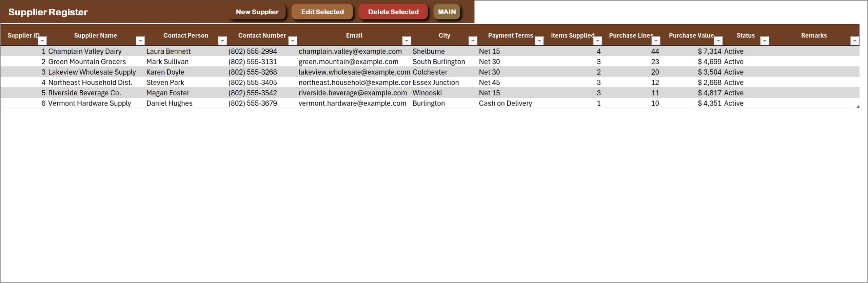868x283 pixels.
Task: Open the Payment Terms filter dropdown
Action: coord(539,41)
